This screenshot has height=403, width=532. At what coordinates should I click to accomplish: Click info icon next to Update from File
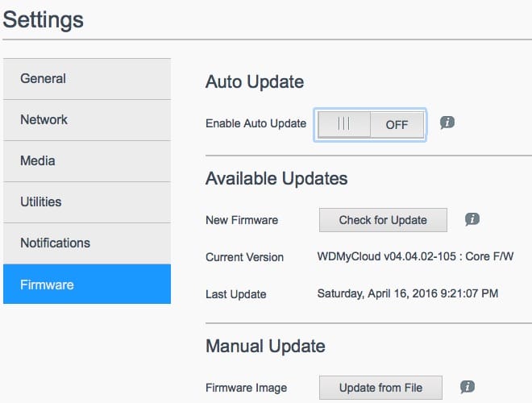pos(468,387)
